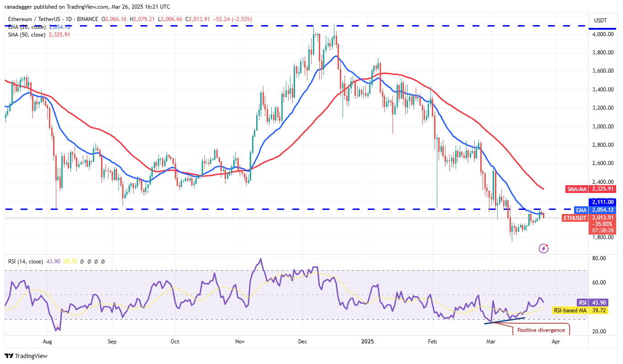The height and width of the screenshot is (364, 623).
Task: Click the Positive divergence annotation
Action: point(541,330)
